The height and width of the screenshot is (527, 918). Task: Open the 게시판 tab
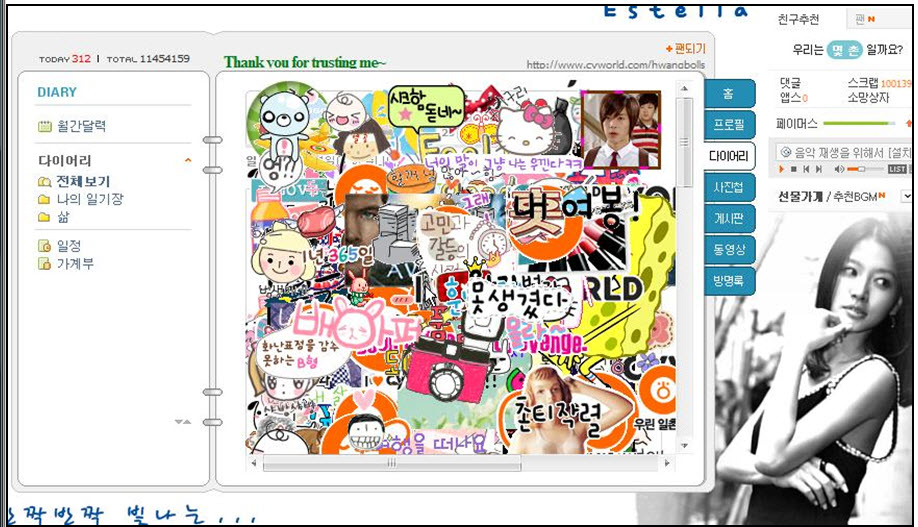coord(728,218)
